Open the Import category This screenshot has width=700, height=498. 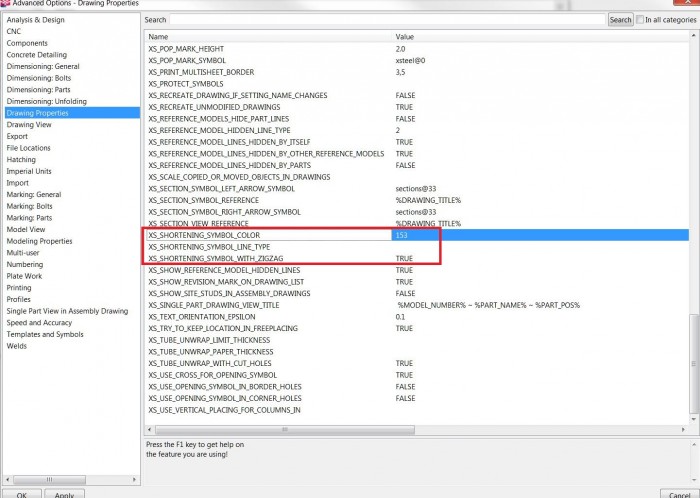(x=17, y=183)
